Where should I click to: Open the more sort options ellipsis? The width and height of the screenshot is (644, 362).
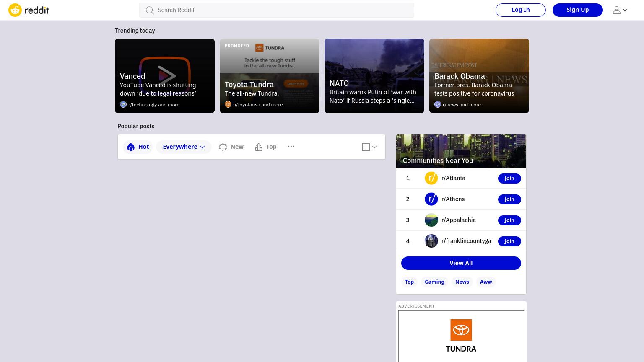pos(291,146)
